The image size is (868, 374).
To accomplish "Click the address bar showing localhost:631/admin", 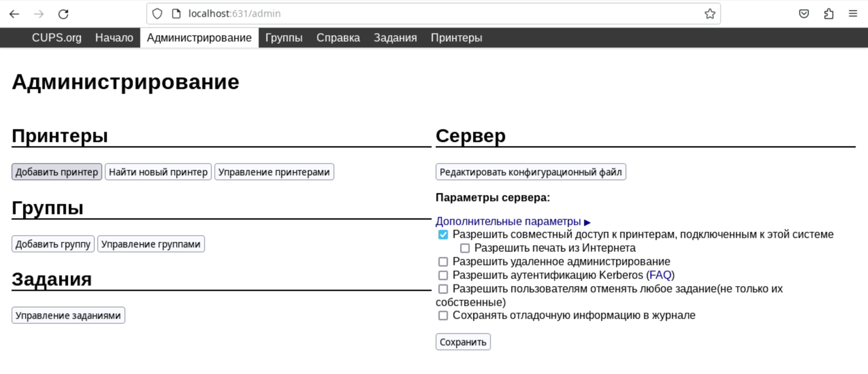I will tap(416, 14).
